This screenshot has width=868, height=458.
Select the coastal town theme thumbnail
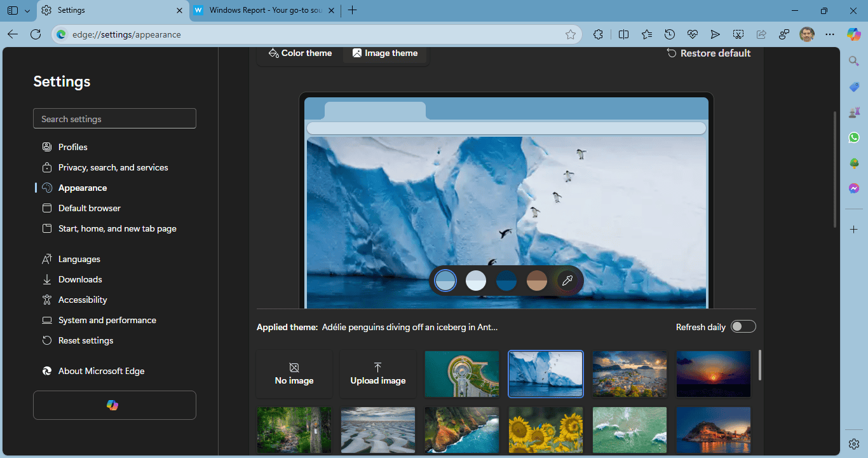[x=630, y=374]
